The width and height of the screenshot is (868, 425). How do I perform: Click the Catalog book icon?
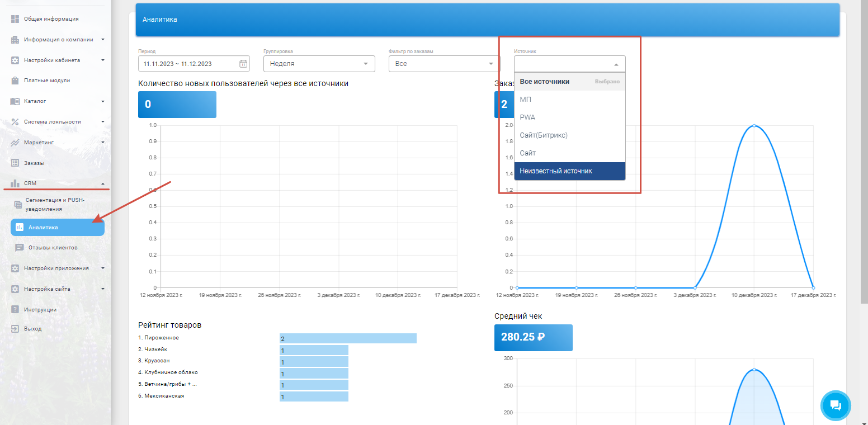tap(15, 101)
